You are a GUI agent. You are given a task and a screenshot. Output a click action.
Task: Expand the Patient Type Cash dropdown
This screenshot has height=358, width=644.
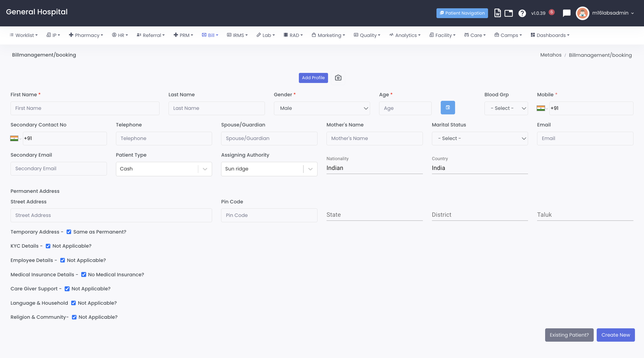click(x=164, y=169)
